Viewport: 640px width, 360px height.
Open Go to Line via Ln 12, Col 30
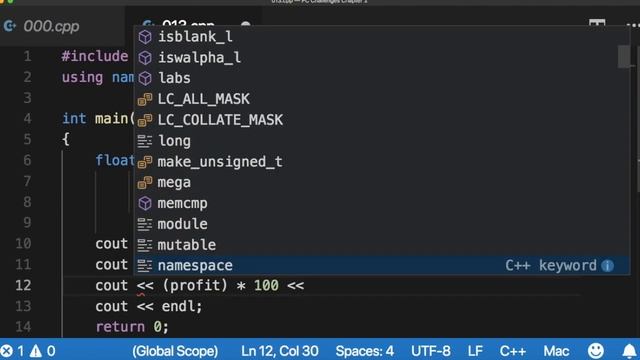pos(280,351)
